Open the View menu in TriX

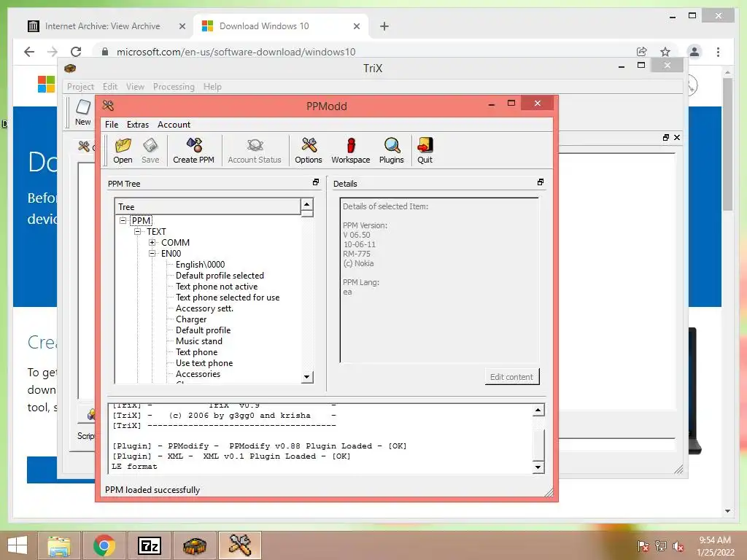pos(135,87)
